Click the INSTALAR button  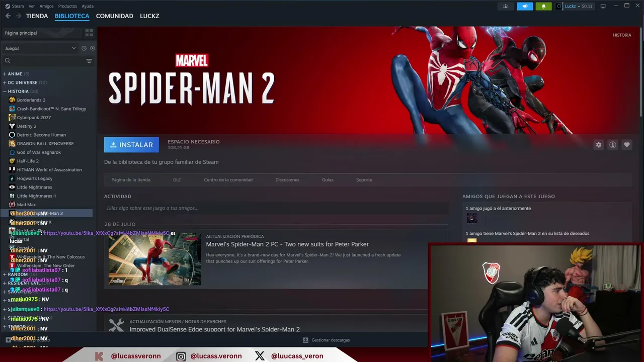[131, 145]
